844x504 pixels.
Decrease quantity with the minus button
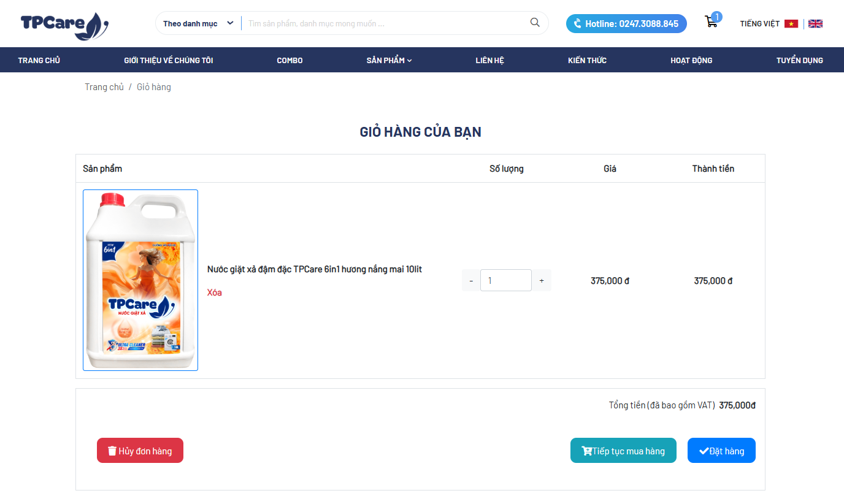click(x=471, y=280)
